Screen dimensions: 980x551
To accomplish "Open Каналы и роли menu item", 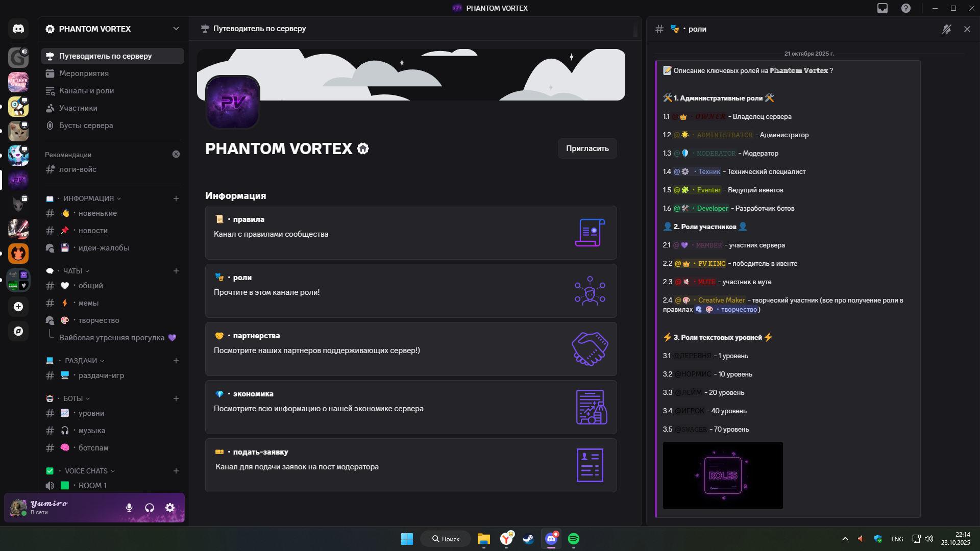I will (x=86, y=91).
